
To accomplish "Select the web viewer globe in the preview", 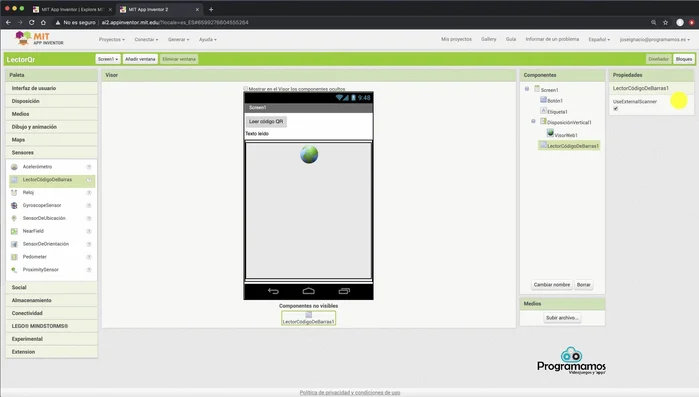I will 309,155.
